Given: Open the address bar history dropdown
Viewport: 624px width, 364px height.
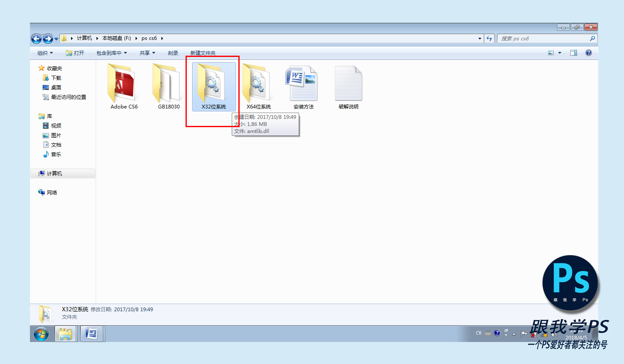Looking at the screenshot, I should click(480, 39).
